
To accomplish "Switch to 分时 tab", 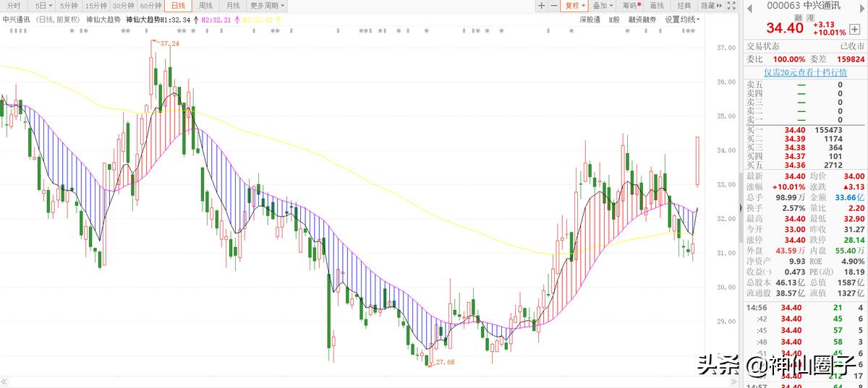I will tap(14, 6).
